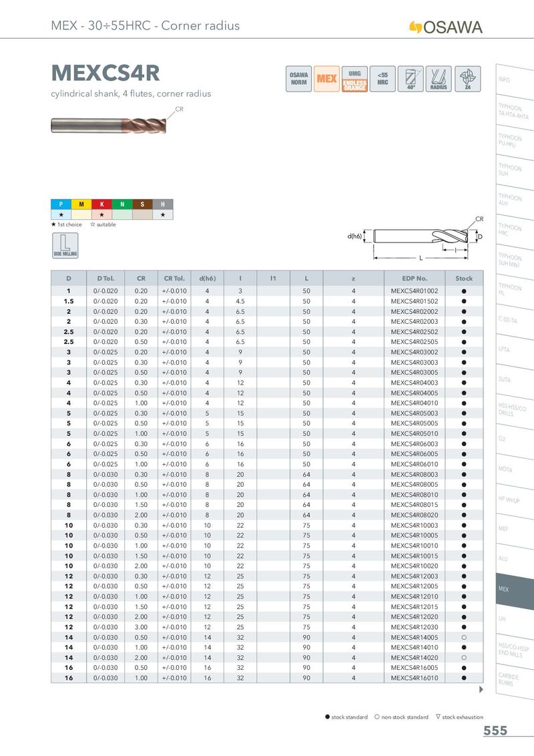Click the active MEX side tab
The width and height of the screenshot is (534, 756).
click(x=515, y=590)
